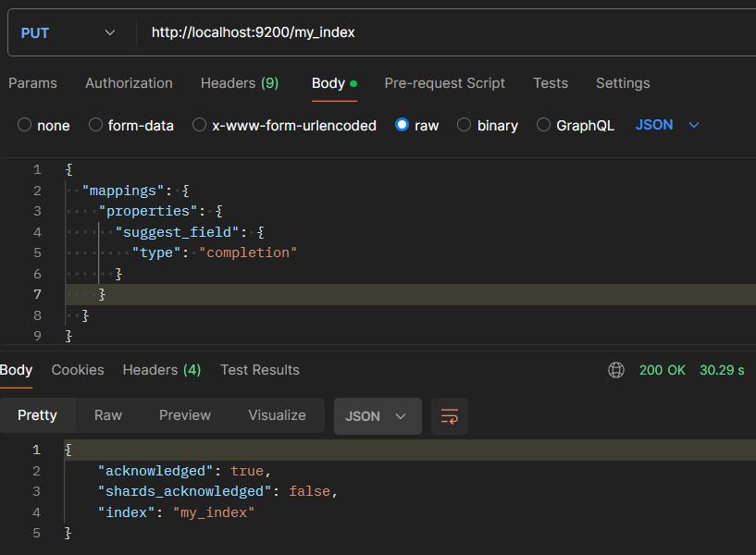Switch to Pre-request Script tab
756x555 pixels.
444,83
